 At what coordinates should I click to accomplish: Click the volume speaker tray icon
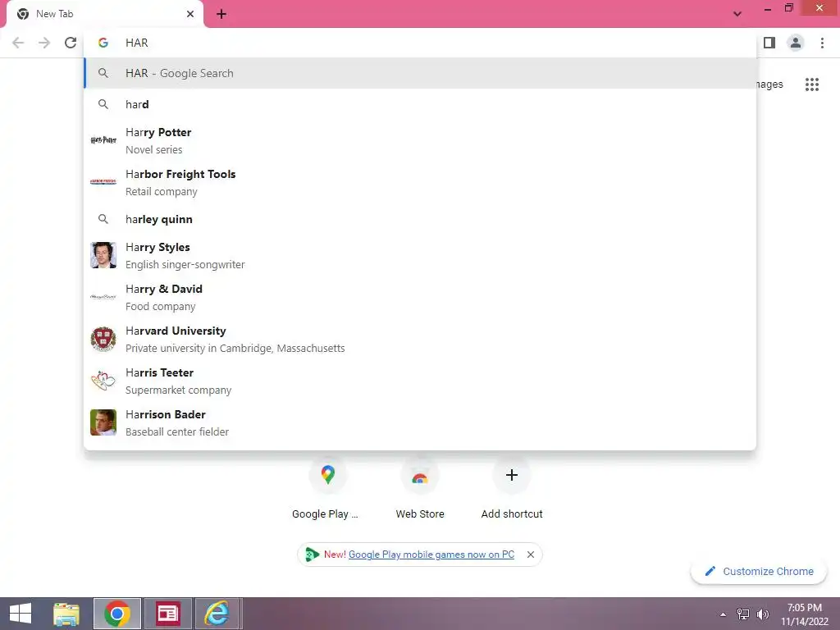[763, 614]
